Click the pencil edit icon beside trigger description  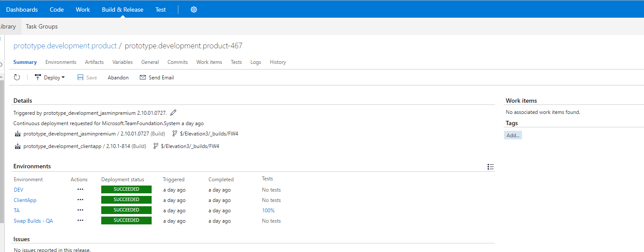173,113
